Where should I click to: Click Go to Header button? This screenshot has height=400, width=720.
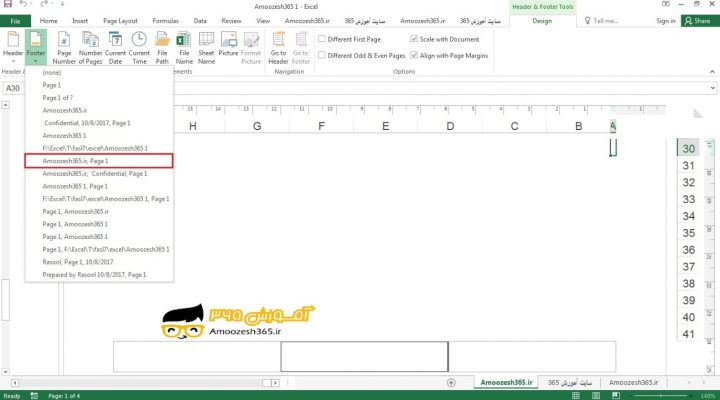(x=278, y=47)
